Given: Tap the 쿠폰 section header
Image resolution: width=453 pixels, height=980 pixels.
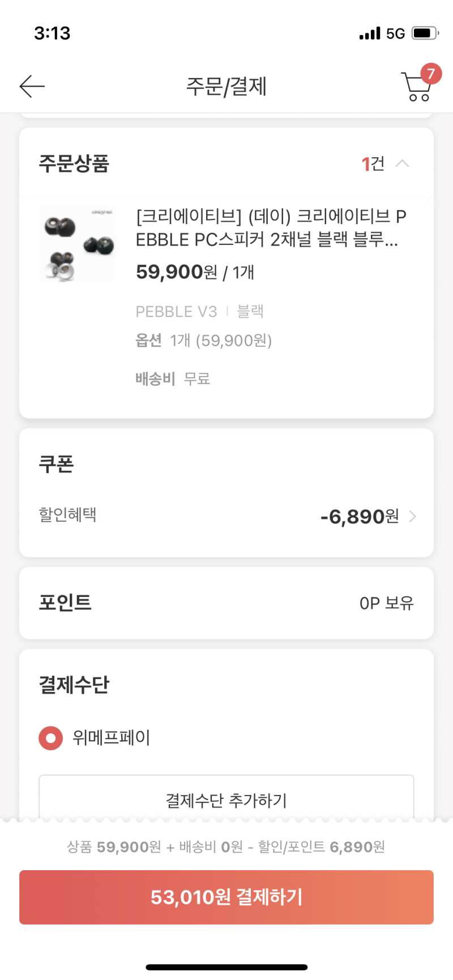Looking at the screenshot, I should [56, 463].
